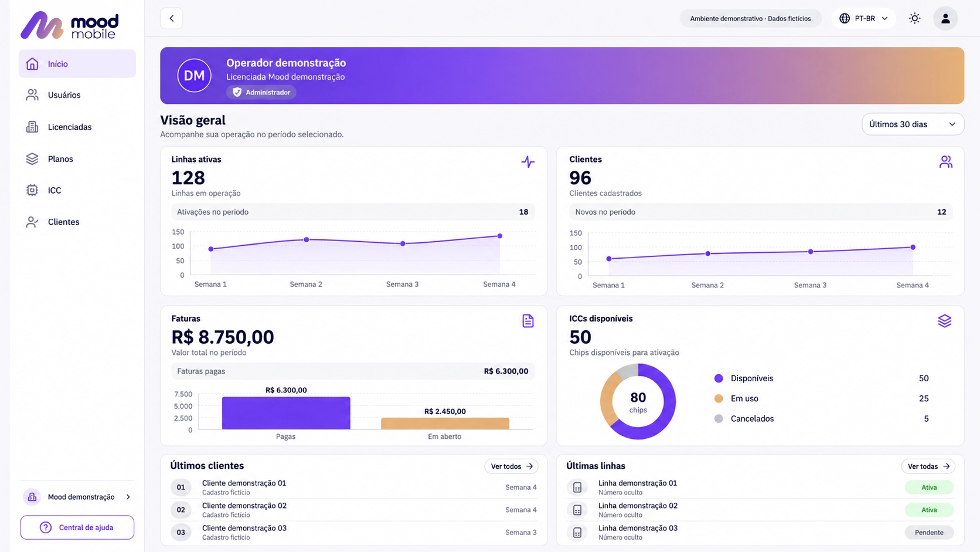Open Usuários in the sidebar

[77, 95]
